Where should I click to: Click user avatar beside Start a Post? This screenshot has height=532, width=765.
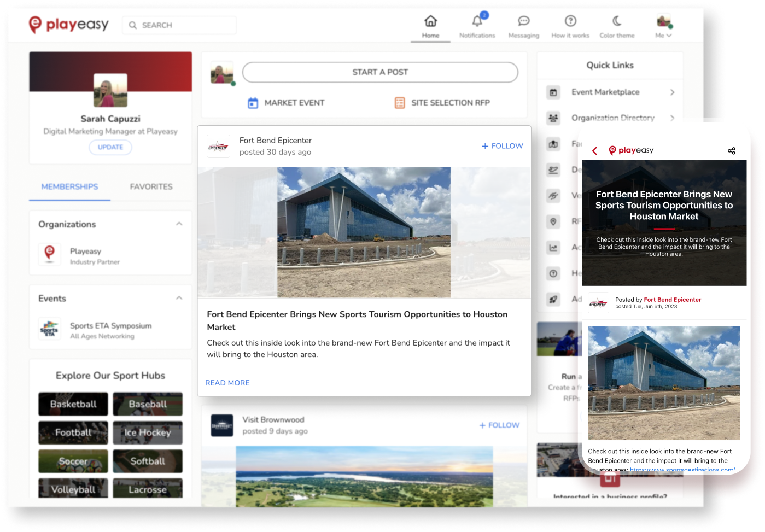coord(222,73)
